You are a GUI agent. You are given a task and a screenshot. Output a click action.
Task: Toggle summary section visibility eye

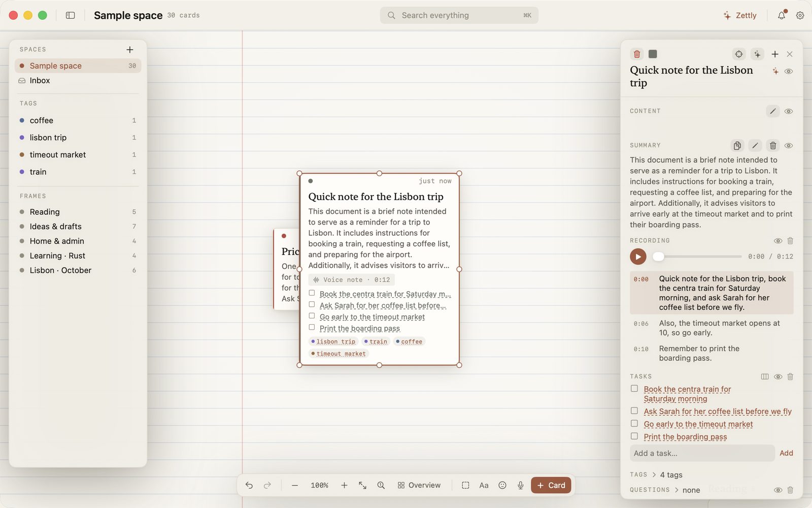pos(789,146)
